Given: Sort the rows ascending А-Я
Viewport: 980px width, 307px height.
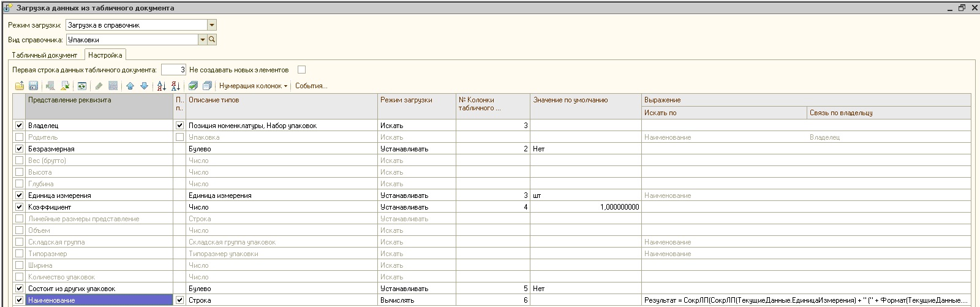Looking at the screenshot, I should [161, 86].
